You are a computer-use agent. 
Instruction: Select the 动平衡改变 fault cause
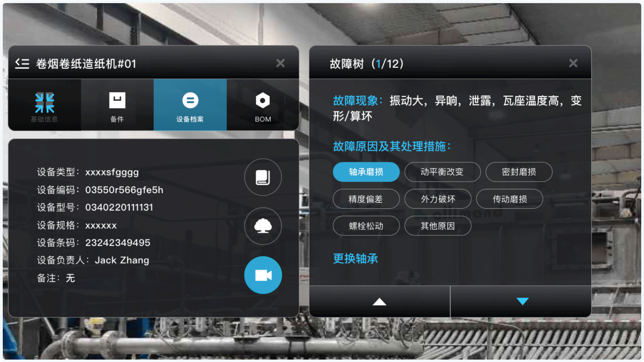pyautogui.click(x=442, y=172)
